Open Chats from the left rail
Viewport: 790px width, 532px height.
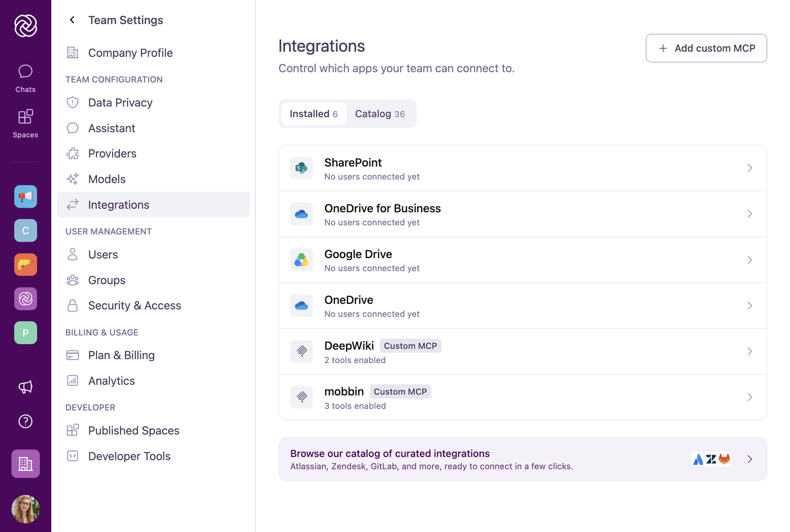[25, 79]
